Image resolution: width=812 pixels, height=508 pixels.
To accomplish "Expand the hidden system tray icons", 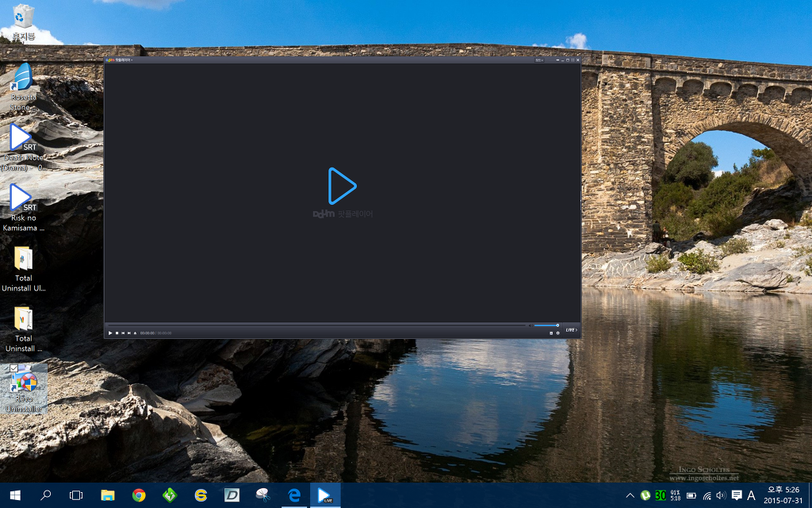I will tap(630, 495).
